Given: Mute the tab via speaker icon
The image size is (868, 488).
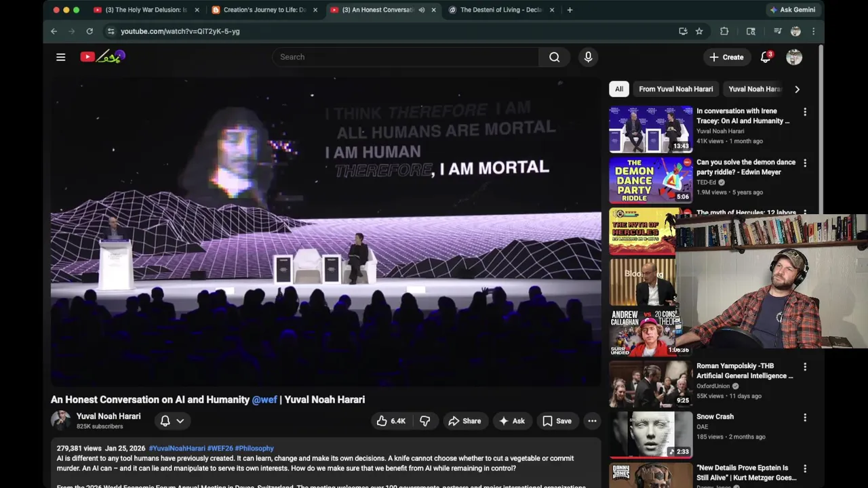Looking at the screenshot, I should 422,10.
